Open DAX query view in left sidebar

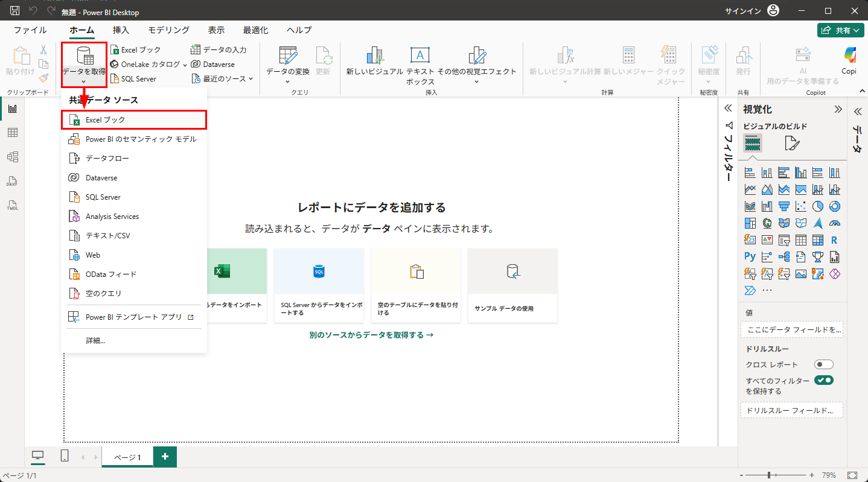click(x=12, y=181)
